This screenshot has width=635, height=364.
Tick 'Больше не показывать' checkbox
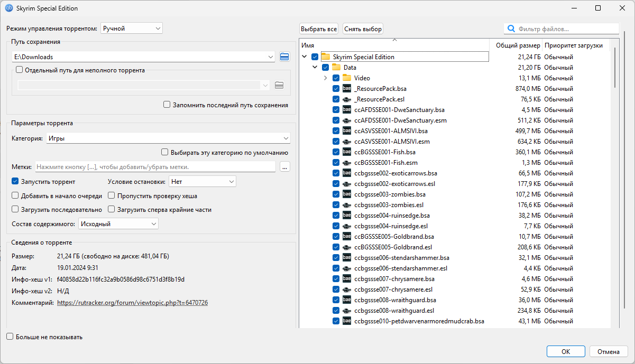coord(10,337)
